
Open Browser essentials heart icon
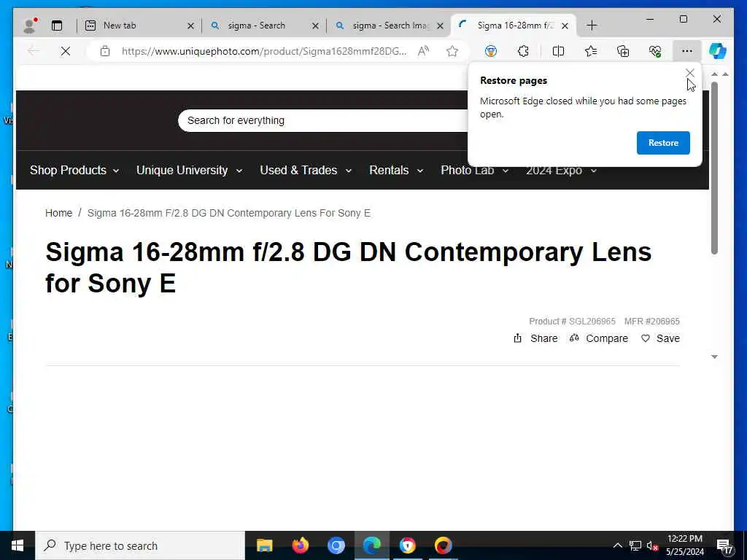tap(655, 51)
